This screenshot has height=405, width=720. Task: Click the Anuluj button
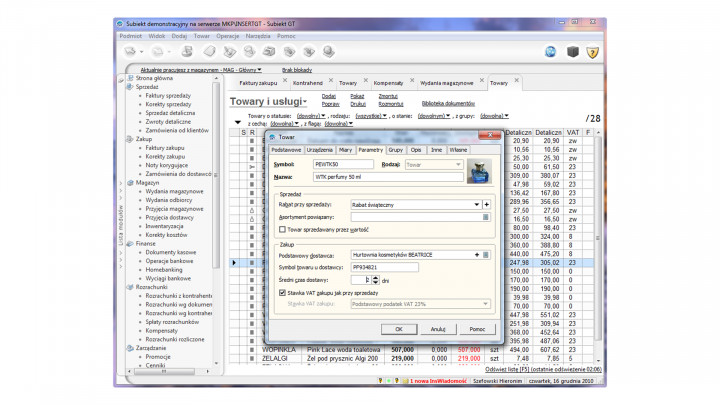[437, 328]
